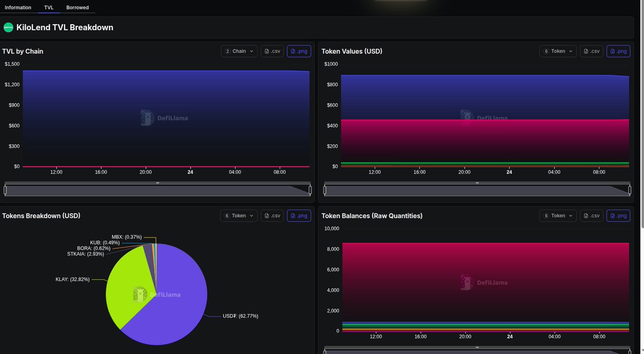The width and height of the screenshot is (644, 354).
Task: Export TVL by Chain chart as .png
Action: pos(299,51)
